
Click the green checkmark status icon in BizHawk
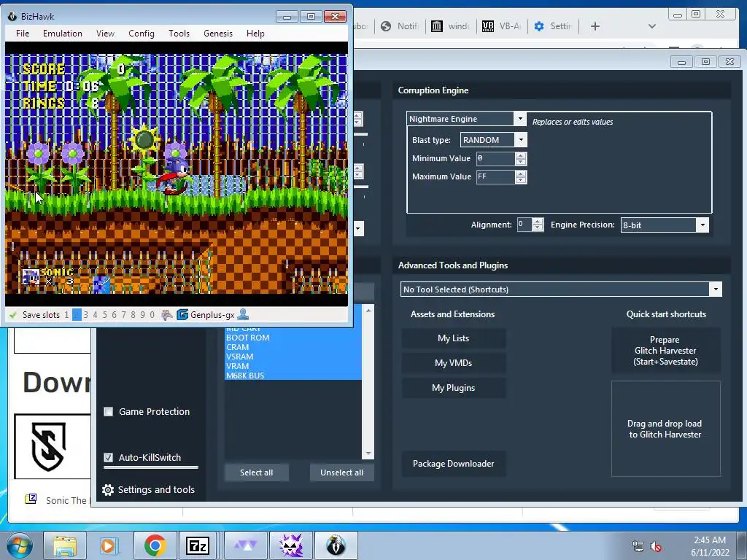[13, 315]
